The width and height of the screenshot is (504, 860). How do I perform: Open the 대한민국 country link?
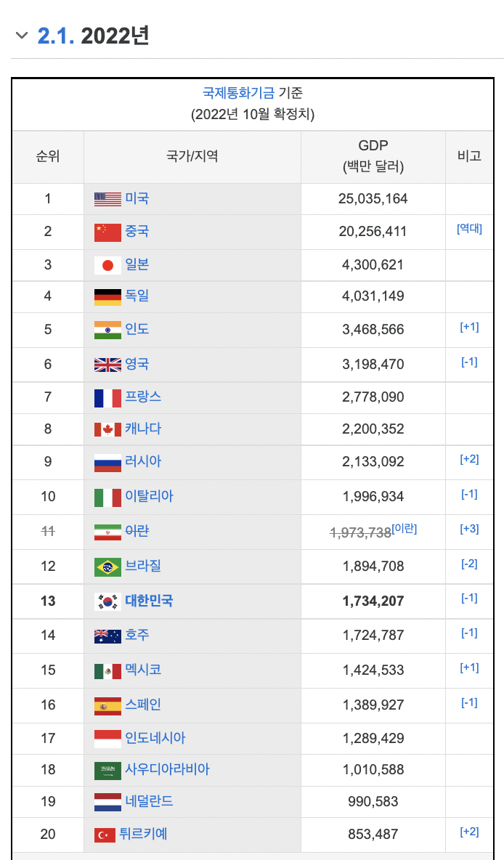tap(149, 601)
